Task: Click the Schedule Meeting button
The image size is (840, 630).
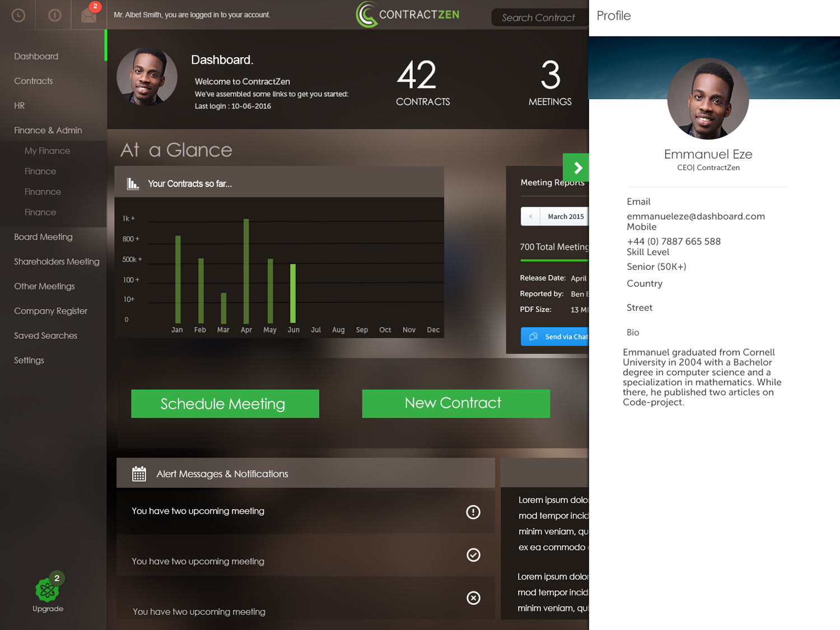Action: click(x=225, y=404)
